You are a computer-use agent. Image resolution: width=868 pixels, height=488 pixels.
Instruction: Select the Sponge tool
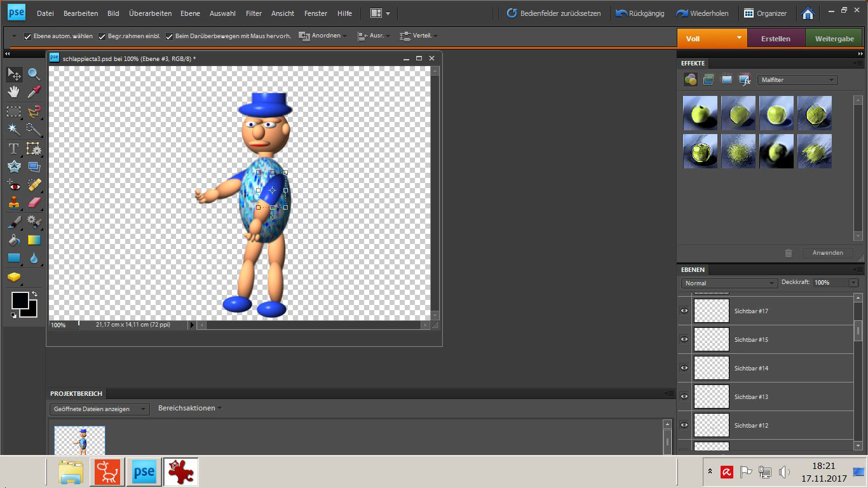(x=14, y=277)
